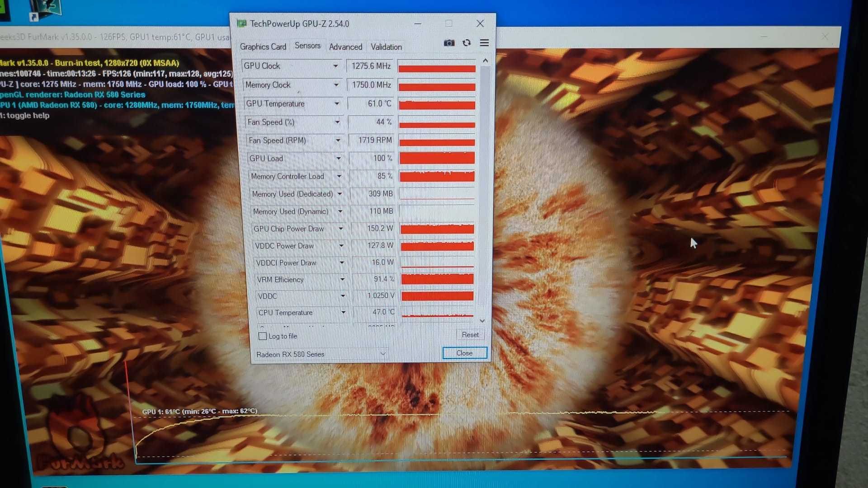Click the GPU-Z refresh icon
Viewport: 868px width, 488px height.
(467, 43)
